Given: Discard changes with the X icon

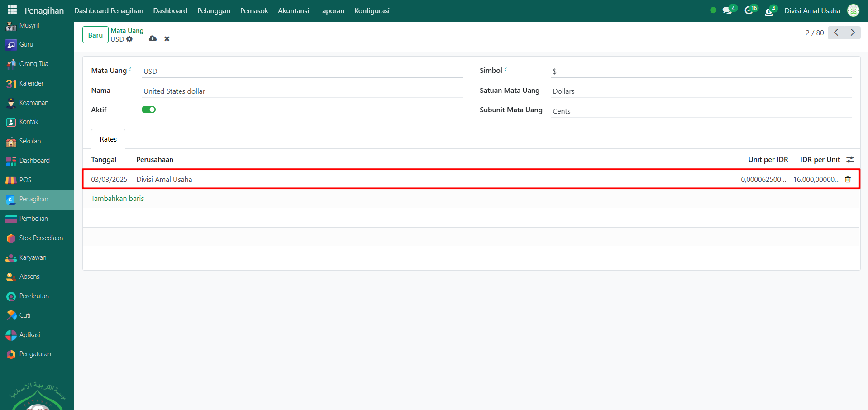Looking at the screenshot, I should [x=167, y=39].
